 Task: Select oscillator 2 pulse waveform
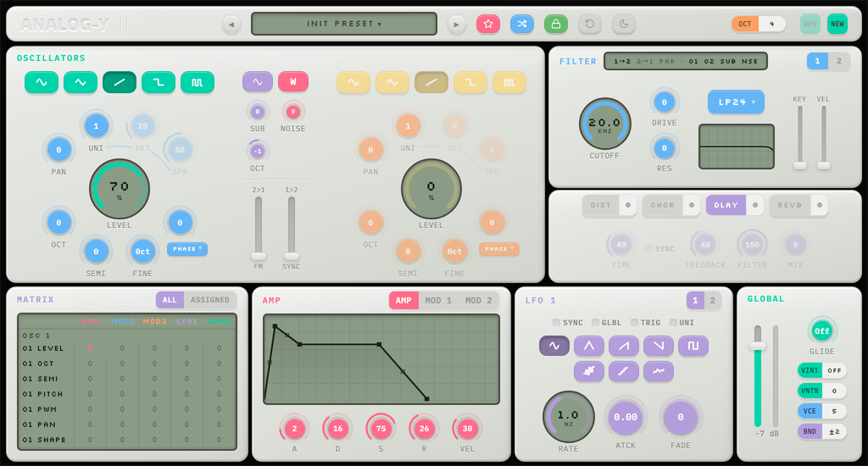509,82
